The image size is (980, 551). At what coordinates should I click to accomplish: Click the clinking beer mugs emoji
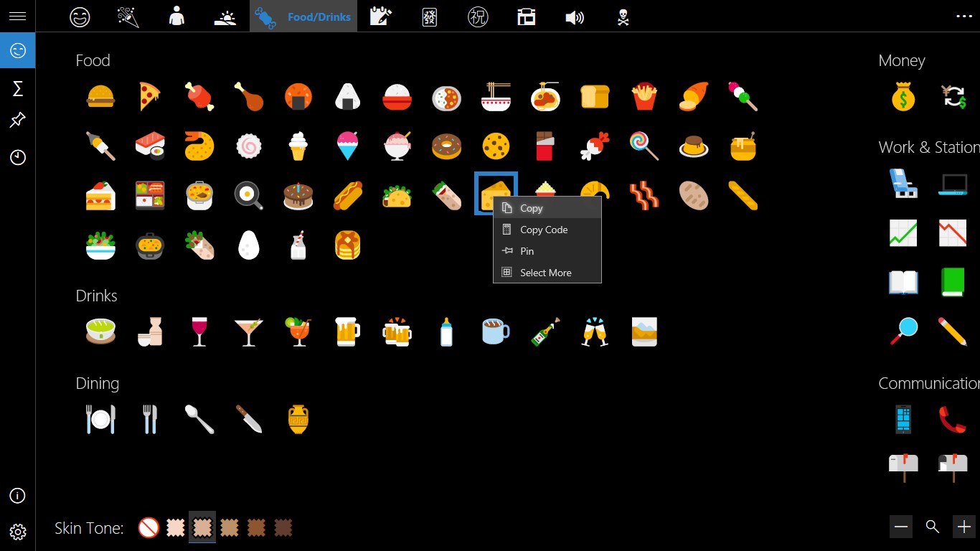[397, 331]
